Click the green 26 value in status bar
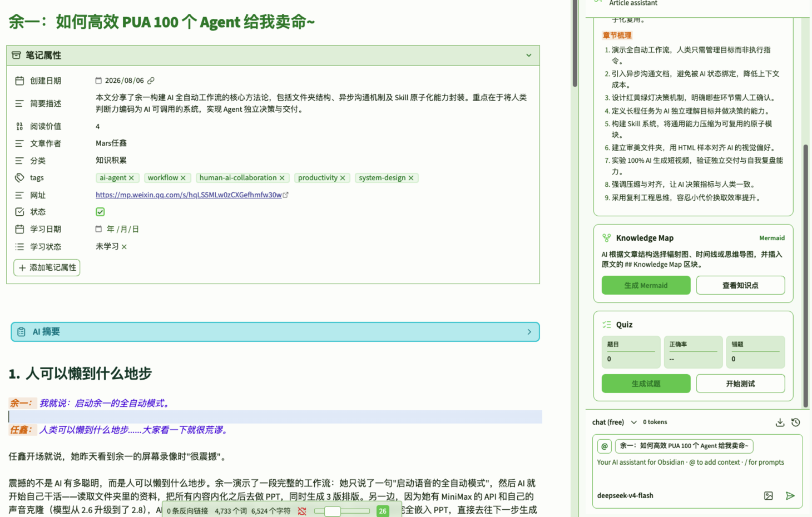The image size is (812, 517). coord(383,511)
